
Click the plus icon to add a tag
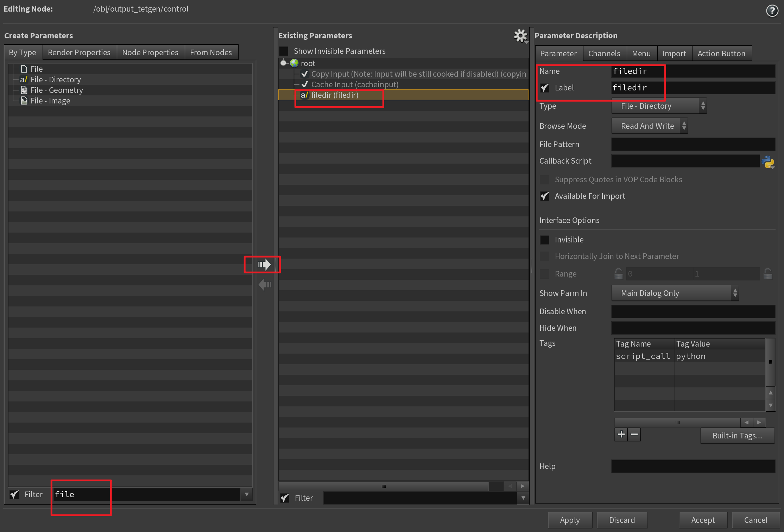click(x=621, y=435)
